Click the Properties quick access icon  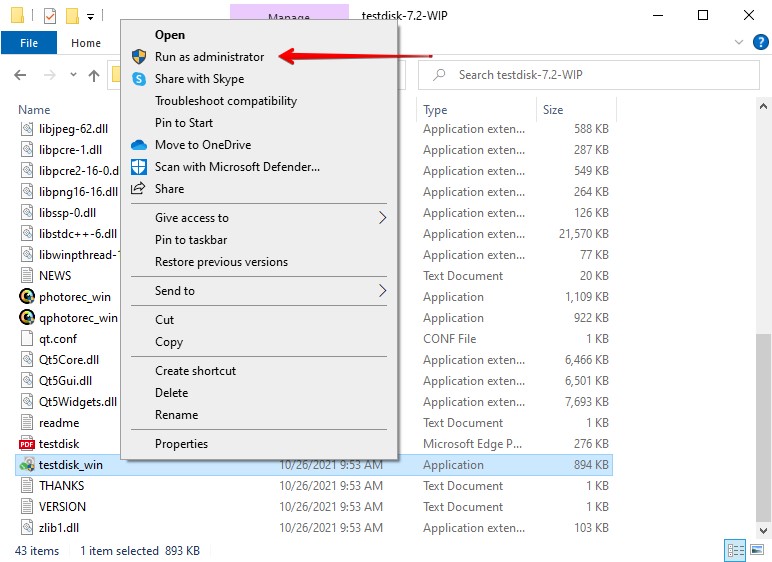point(50,16)
